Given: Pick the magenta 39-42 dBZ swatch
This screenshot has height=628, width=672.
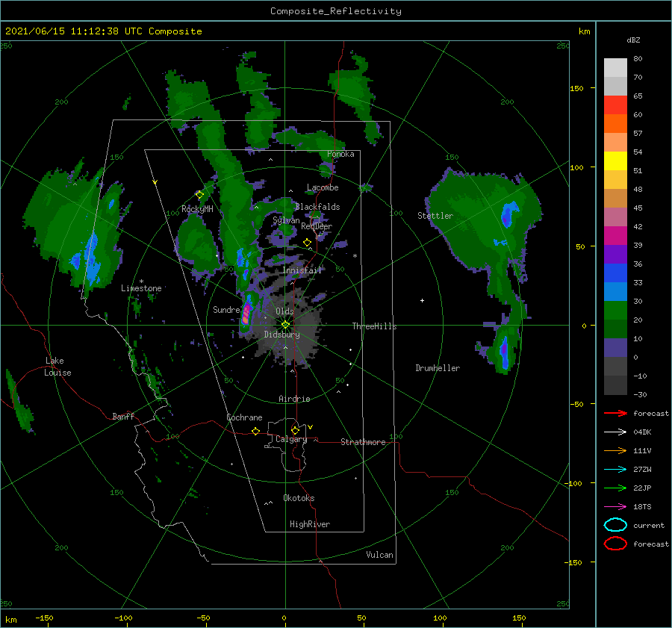Looking at the screenshot, I should coord(615,236).
